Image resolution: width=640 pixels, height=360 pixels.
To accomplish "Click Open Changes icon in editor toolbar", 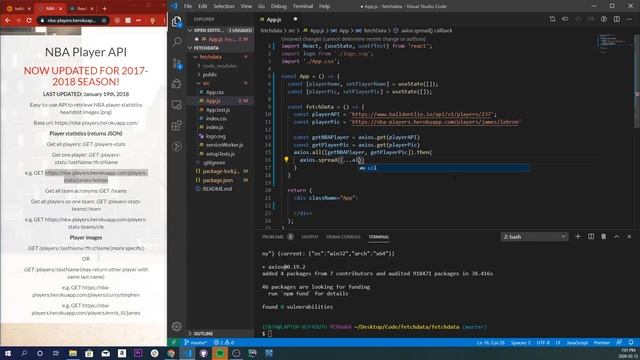I will click(552, 19).
